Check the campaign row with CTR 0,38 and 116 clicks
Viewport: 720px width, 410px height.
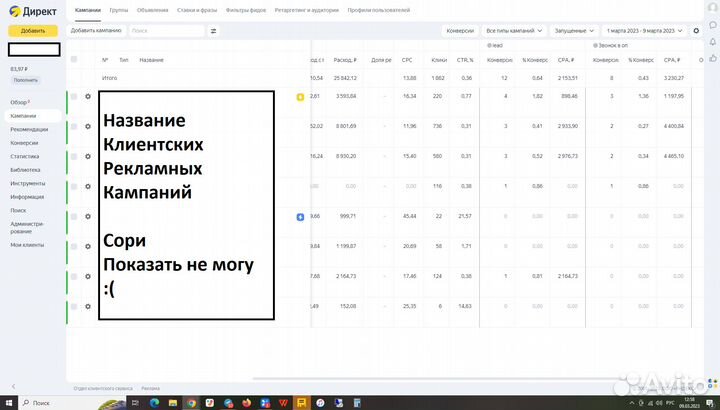(74, 186)
